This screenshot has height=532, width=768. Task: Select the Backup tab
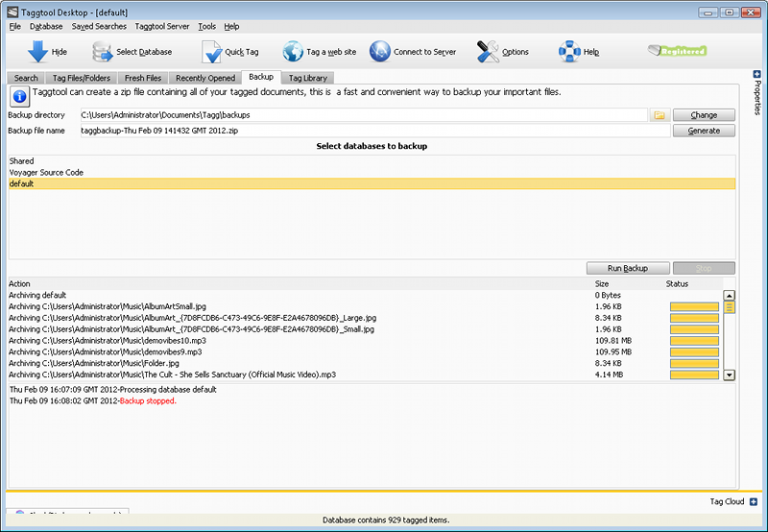[261, 77]
